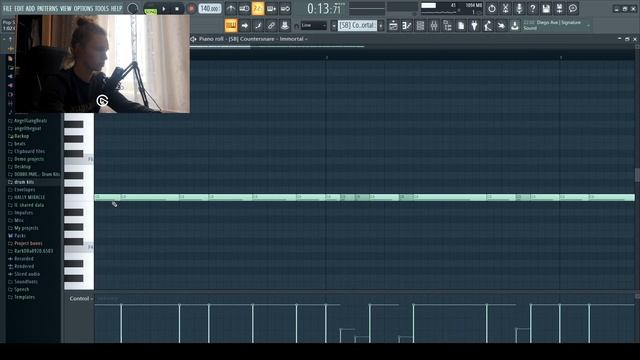This screenshot has width=640, height=360.
Task: Expand the Packs folder
Action: [20, 236]
